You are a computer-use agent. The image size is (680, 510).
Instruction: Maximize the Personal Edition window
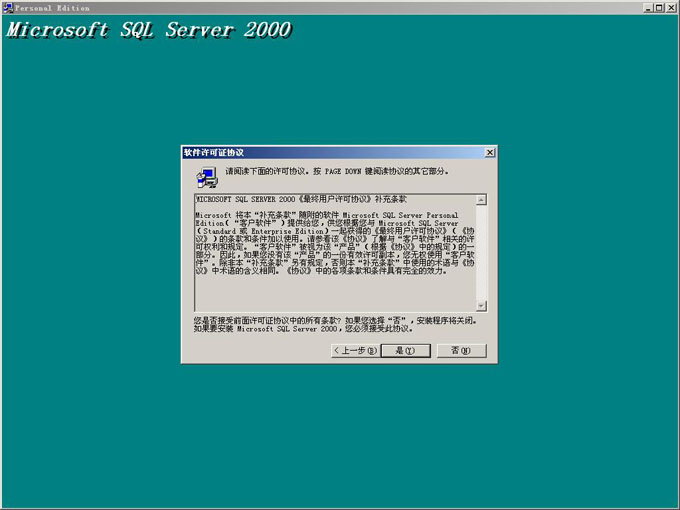point(659,8)
